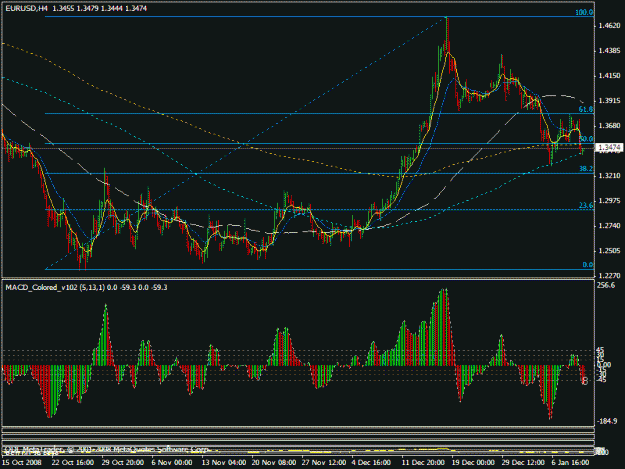
Task: Click the MACD scale maximum 256.6
Action: (x=606, y=285)
